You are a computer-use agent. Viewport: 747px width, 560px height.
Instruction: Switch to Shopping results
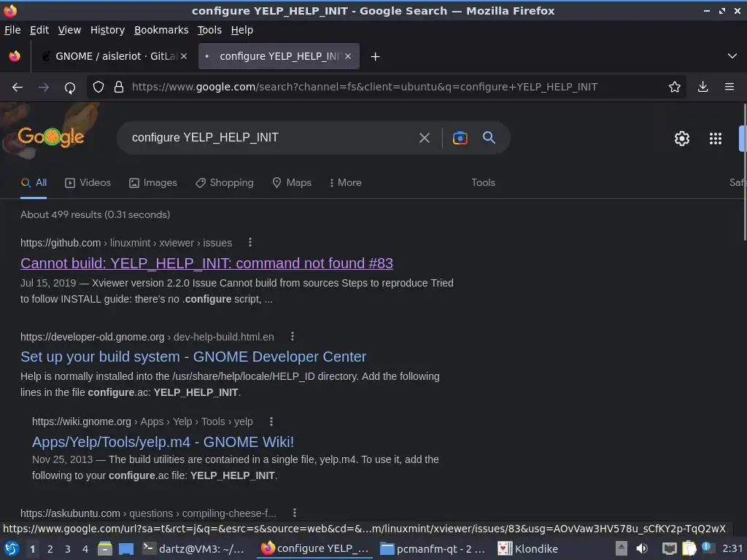point(225,183)
